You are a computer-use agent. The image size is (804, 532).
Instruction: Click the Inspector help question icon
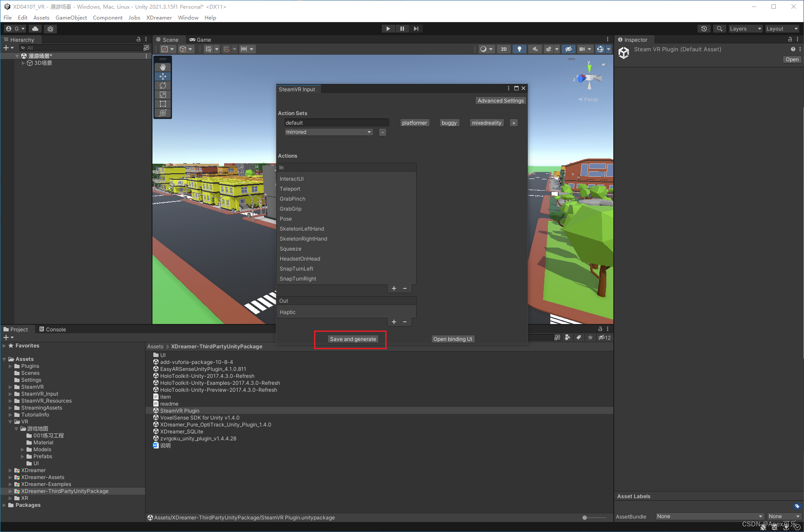pyautogui.click(x=793, y=50)
